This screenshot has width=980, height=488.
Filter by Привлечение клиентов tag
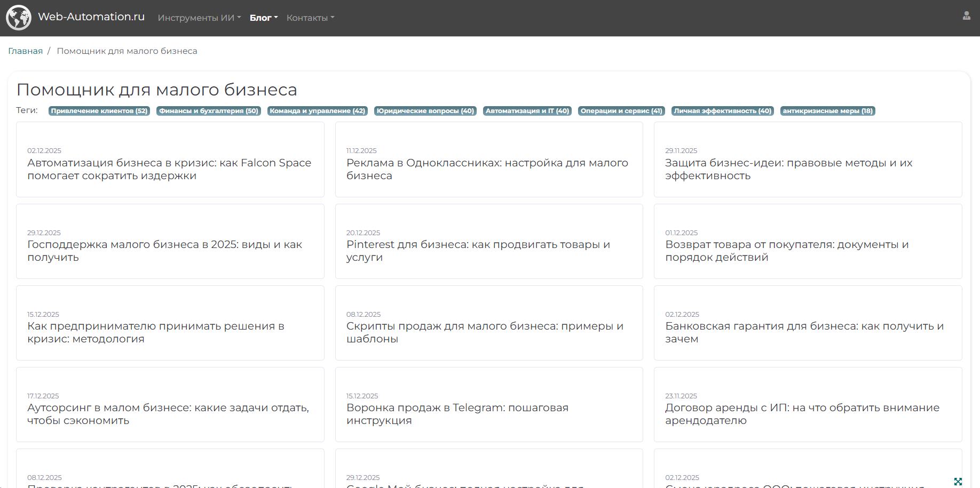coord(99,111)
